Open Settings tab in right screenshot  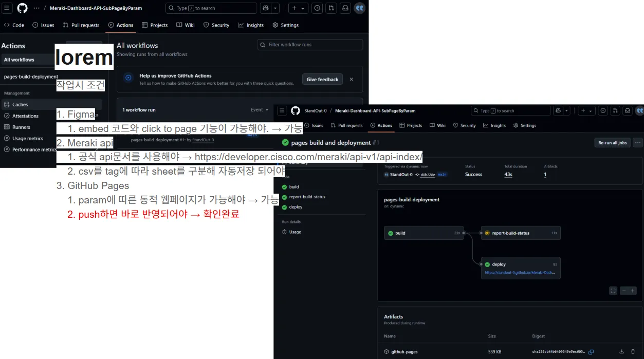point(524,125)
